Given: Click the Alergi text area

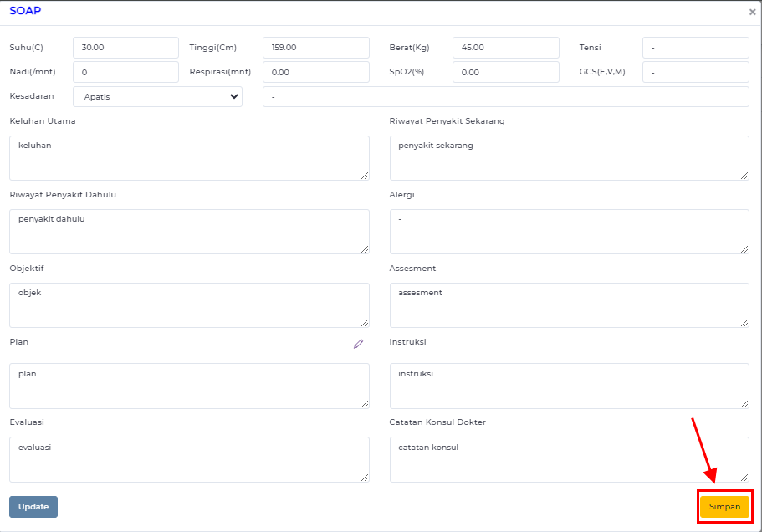Looking at the screenshot, I should click(x=569, y=232).
